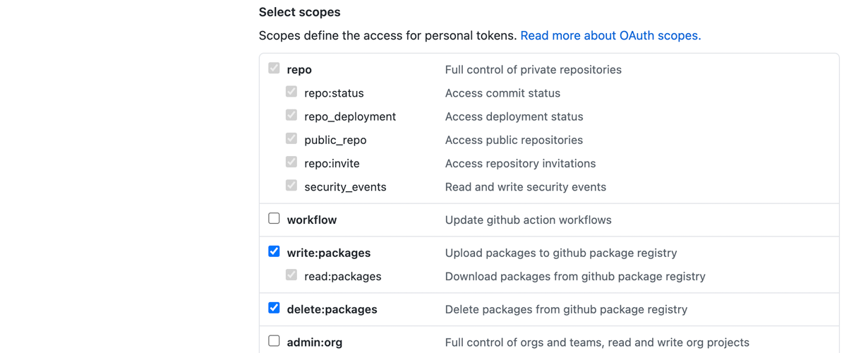This screenshot has width=868, height=353.
Task: Click the delete:packages scope label
Action: (332, 309)
